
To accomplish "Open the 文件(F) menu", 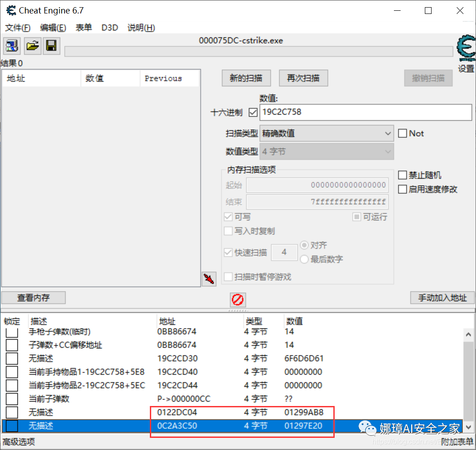I will click(18, 28).
